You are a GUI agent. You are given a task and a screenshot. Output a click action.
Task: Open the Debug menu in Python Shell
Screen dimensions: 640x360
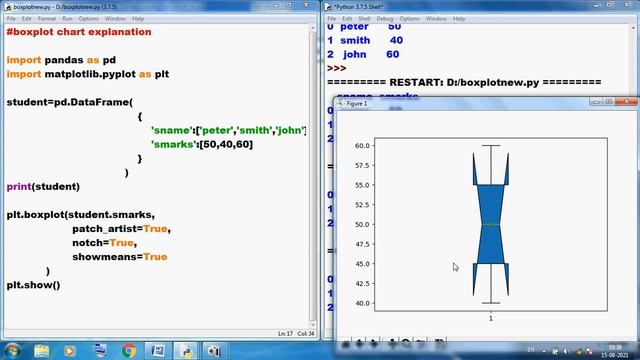pos(384,19)
